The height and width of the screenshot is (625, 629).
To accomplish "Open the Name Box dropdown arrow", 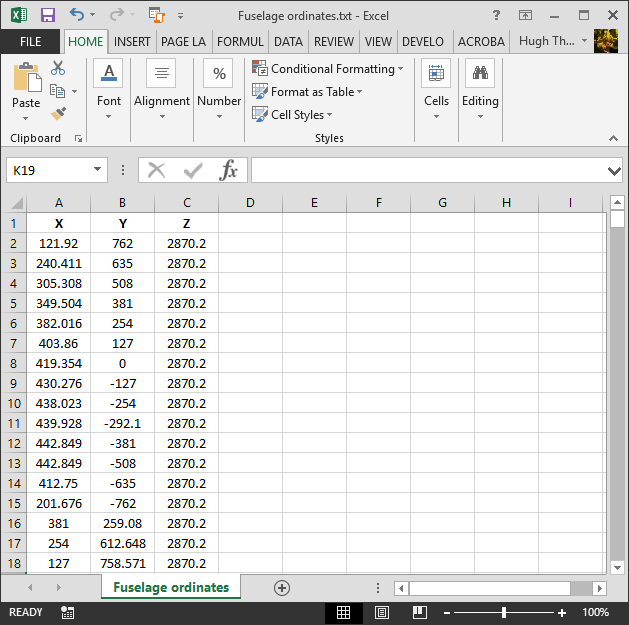I will (97, 171).
